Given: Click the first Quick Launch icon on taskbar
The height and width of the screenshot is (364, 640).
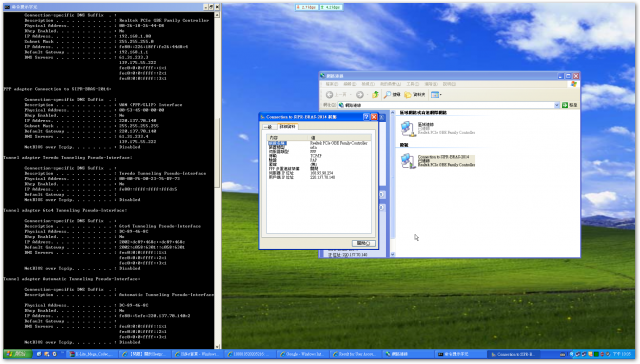Looking at the screenshot, I should [39, 354].
